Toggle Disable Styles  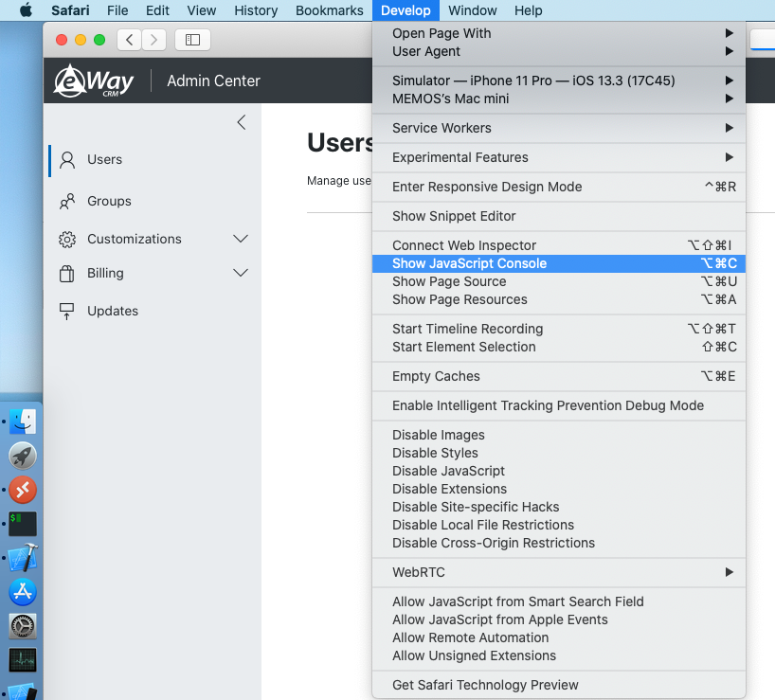pyautogui.click(x=559, y=453)
